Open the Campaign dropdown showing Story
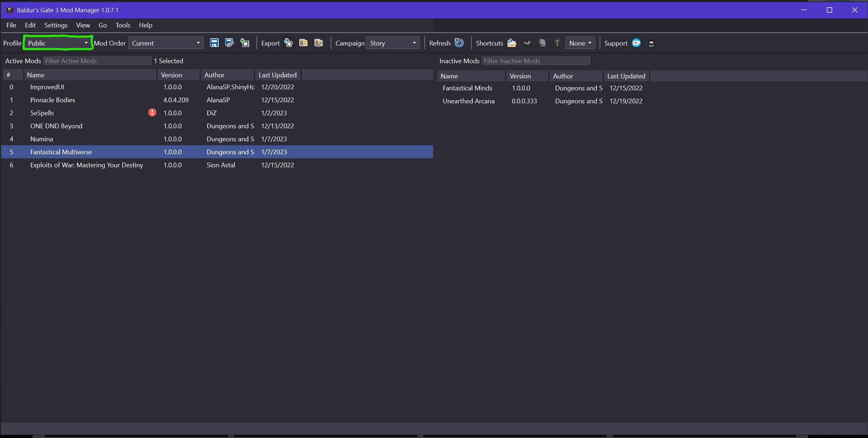The width and height of the screenshot is (868, 438). pyautogui.click(x=393, y=43)
